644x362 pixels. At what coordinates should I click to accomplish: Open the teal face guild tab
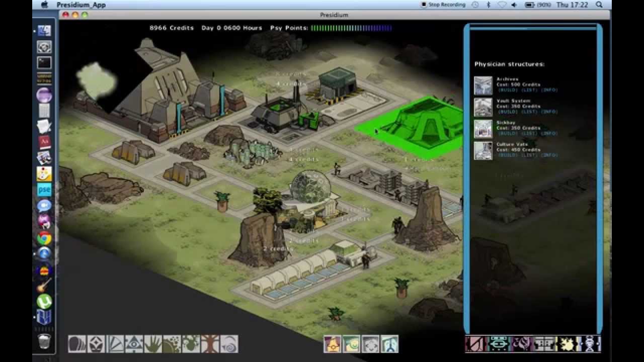pos(499,344)
